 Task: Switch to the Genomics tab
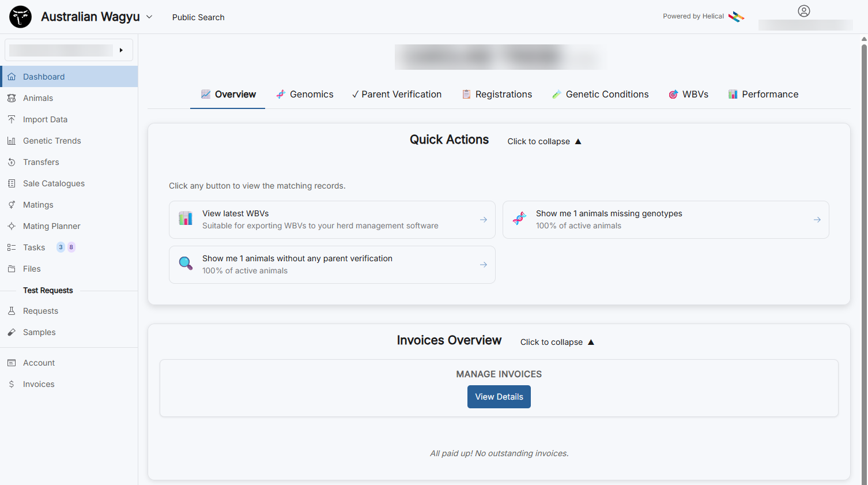point(304,95)
